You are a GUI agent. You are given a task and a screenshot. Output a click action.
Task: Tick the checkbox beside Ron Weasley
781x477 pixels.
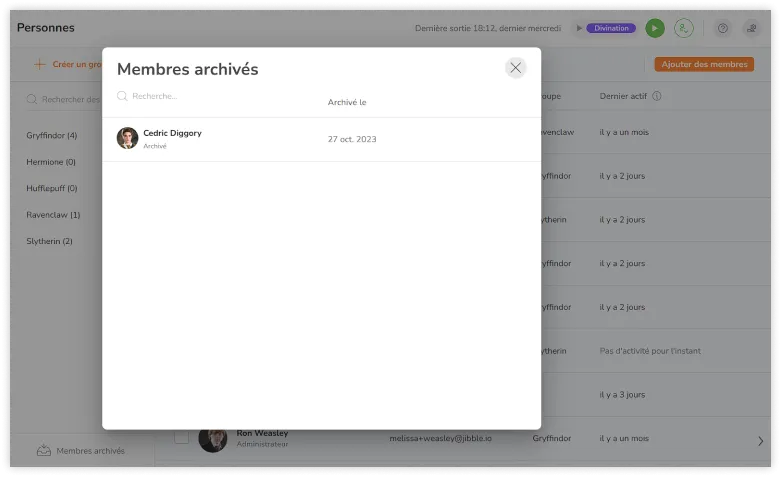[181, 437]
